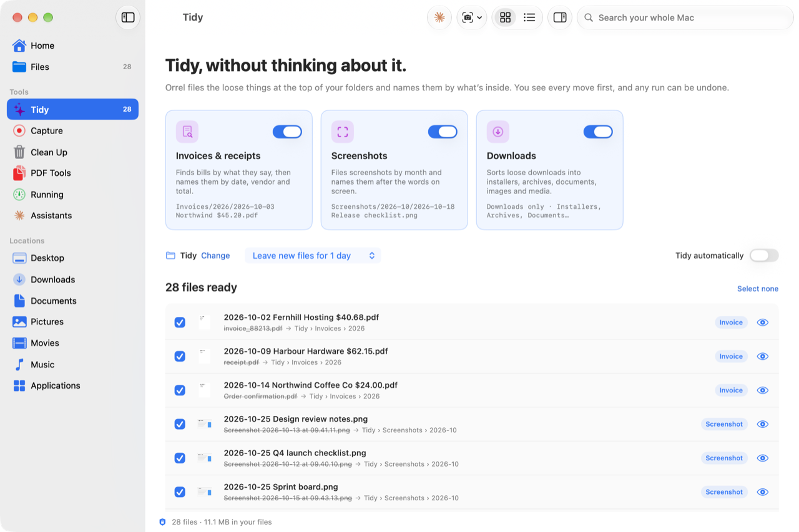Open Downloads location in sidebar

click(72, 279)
